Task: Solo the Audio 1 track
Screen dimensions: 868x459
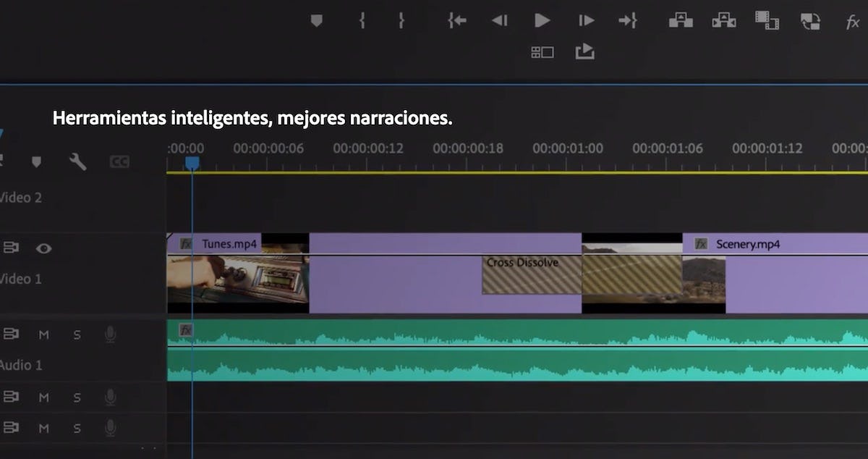Action: click(x=77, y=334)
